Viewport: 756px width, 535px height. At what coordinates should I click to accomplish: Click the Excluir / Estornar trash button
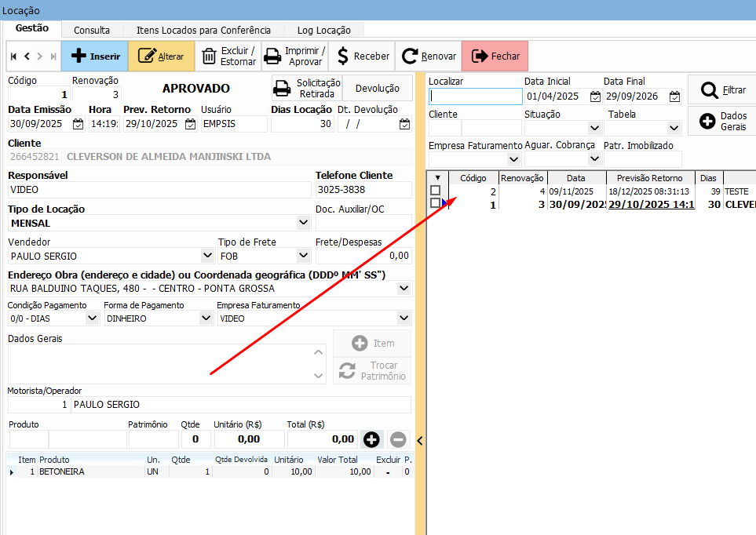[x=228, y=56]
